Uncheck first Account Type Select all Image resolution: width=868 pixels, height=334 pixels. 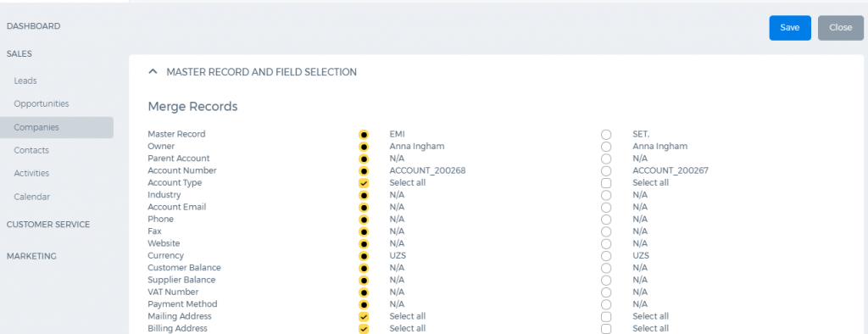click(x=364, y=183)
